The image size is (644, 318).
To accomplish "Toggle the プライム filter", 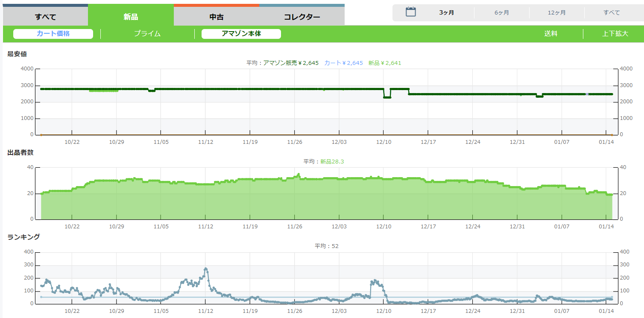I will coord(147,34).
